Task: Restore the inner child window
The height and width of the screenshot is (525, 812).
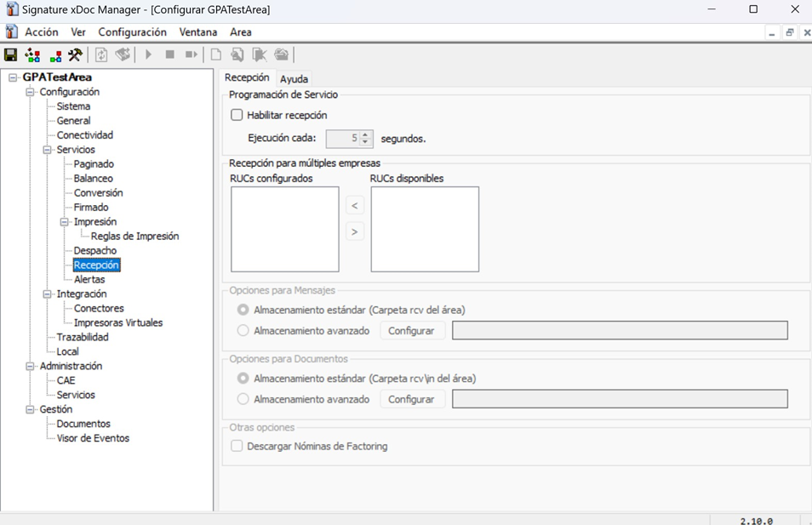Action: (790, 32)
